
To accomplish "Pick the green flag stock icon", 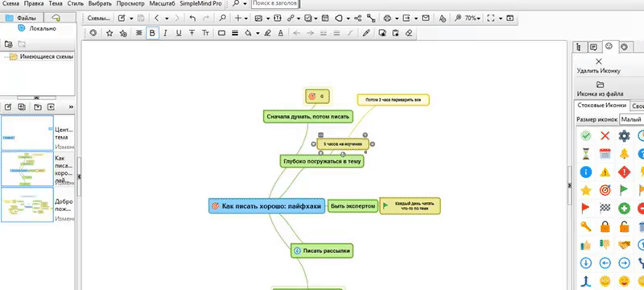I will point(624,190).
